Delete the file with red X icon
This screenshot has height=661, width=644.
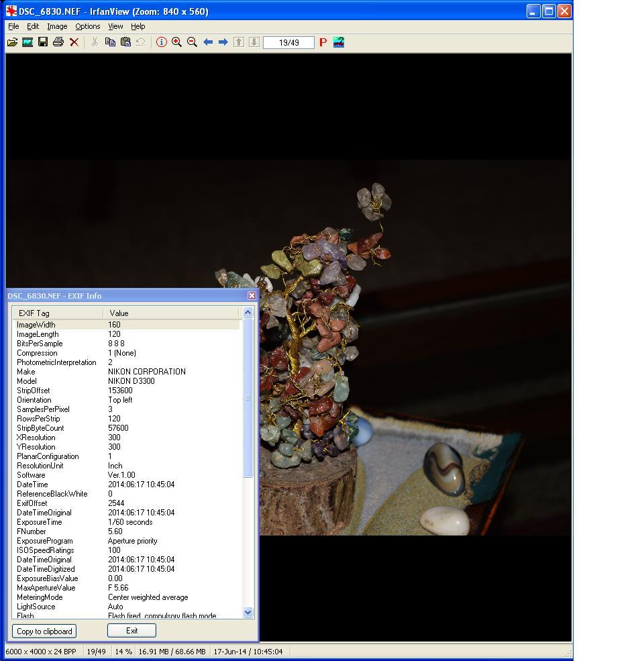coord(74,42)
